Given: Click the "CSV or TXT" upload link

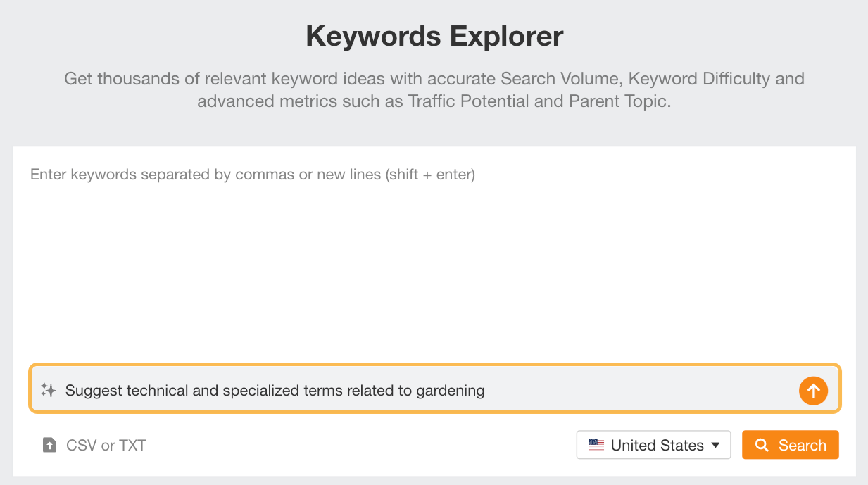Looking at the screenshot, I should (106, 445).
